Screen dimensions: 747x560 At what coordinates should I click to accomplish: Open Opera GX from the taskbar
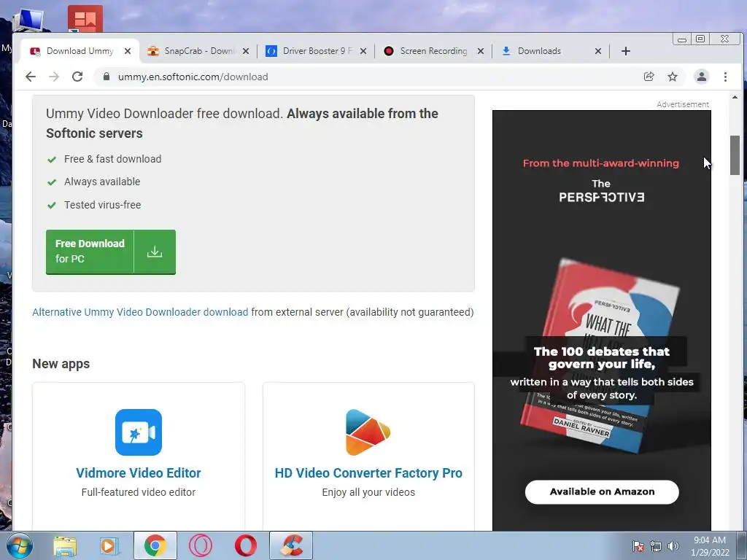[x=200, y=545]
